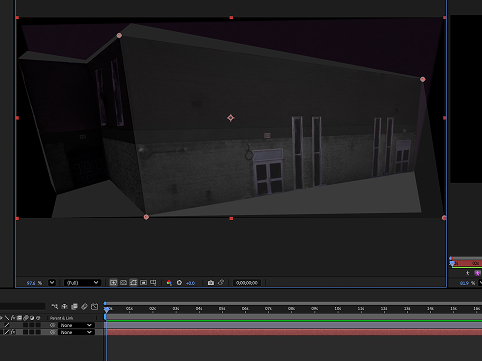
Task: Open second layer's Parent None dropdown
Action: click(x=76, y=332)
